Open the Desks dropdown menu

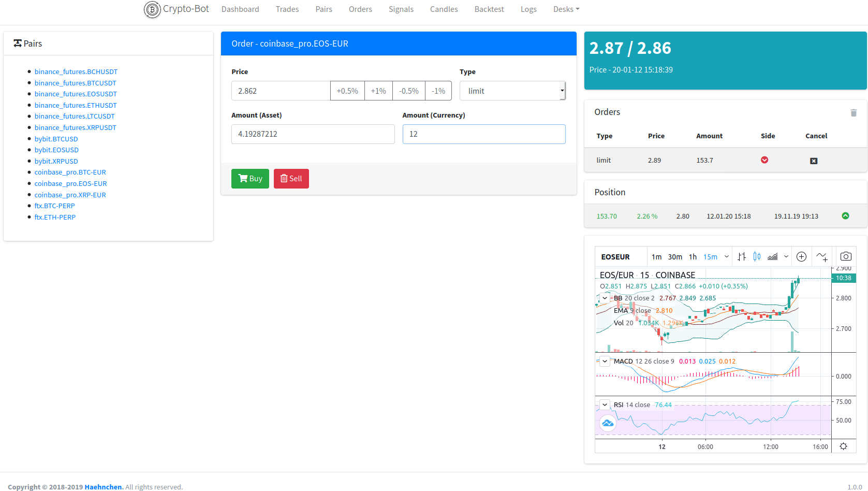click(566, 9)
